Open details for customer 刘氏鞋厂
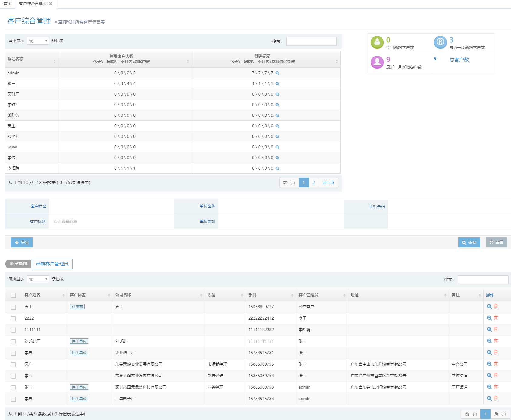Screen dimensions: 511x420 tap(489, 341)
